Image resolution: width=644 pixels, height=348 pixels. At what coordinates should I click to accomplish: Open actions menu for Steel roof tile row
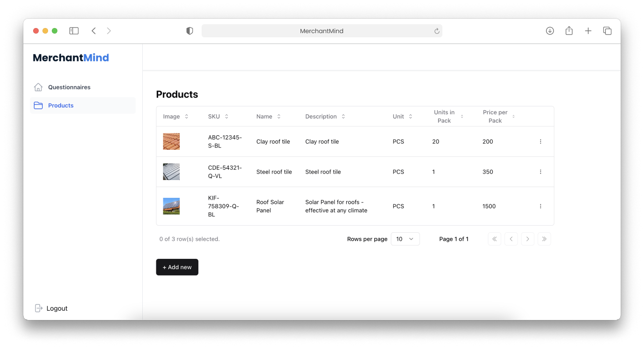[x=540, y=172]
